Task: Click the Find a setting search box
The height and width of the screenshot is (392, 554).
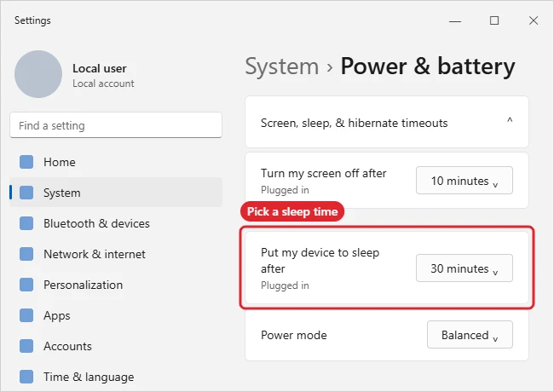Action: coord(116,125)
